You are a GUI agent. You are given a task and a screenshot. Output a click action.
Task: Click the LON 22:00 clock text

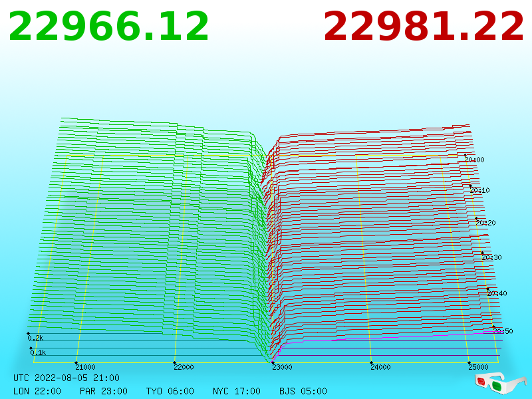[37, 391]
